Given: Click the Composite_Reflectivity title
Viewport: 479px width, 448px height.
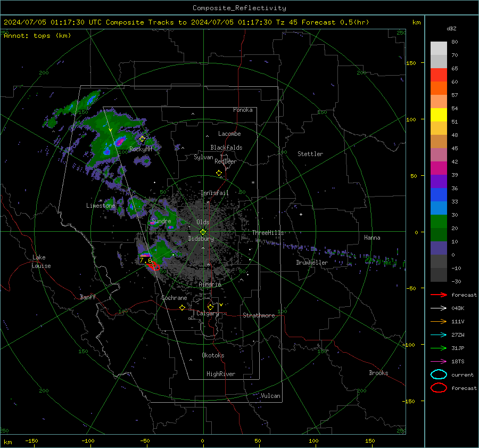Looking at the screenshot, I should 240,8.
